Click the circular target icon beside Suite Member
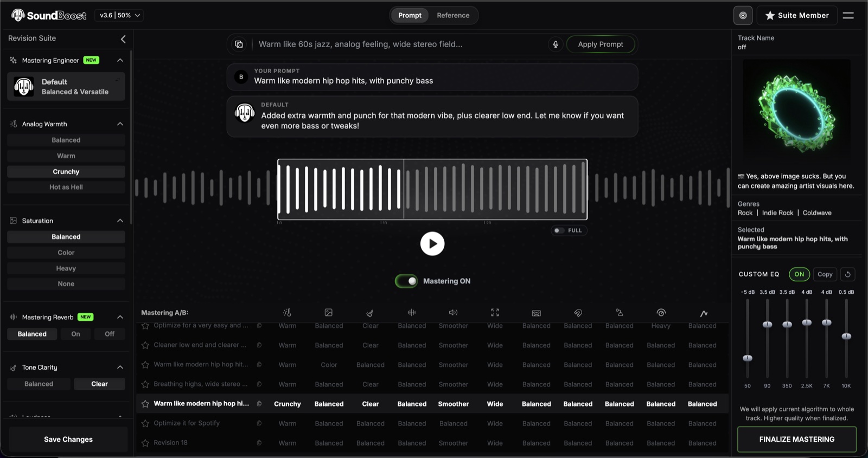Image resolution: width=868 pixels, height=458 pixels. point(743,15)
